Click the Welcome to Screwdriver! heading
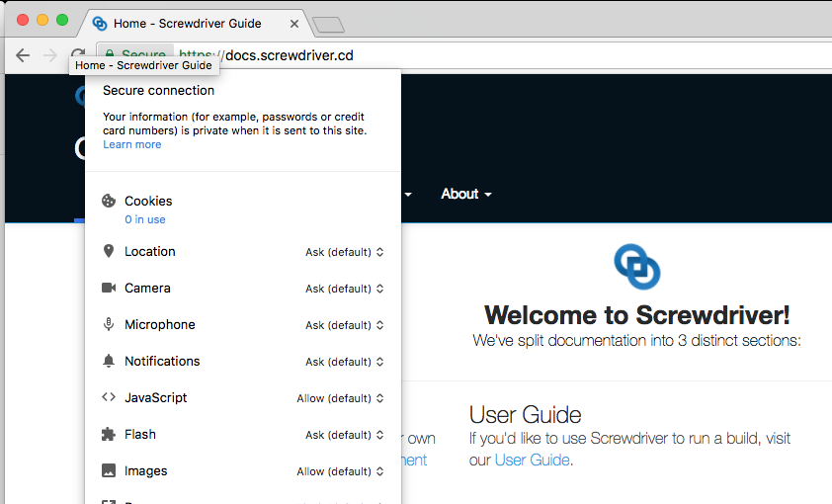This screenshot has width=832, height=504. pyautogui.click(x=636, y=315)
